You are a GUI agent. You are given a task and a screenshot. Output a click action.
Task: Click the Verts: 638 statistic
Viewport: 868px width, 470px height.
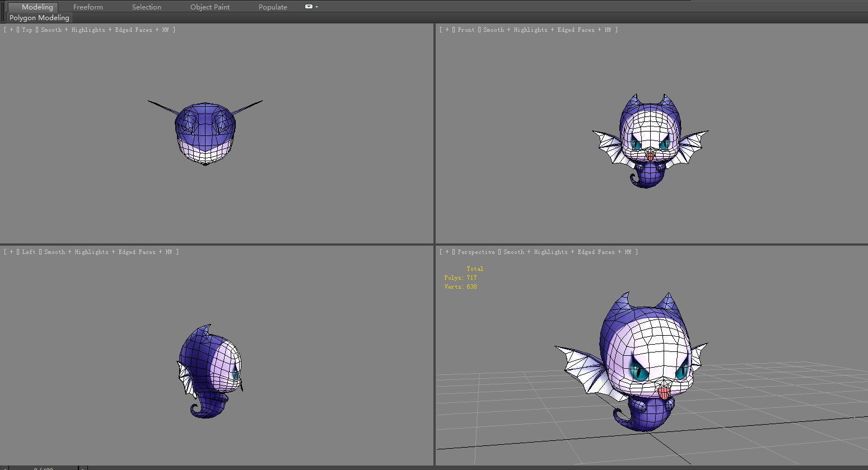pos(460,286)
